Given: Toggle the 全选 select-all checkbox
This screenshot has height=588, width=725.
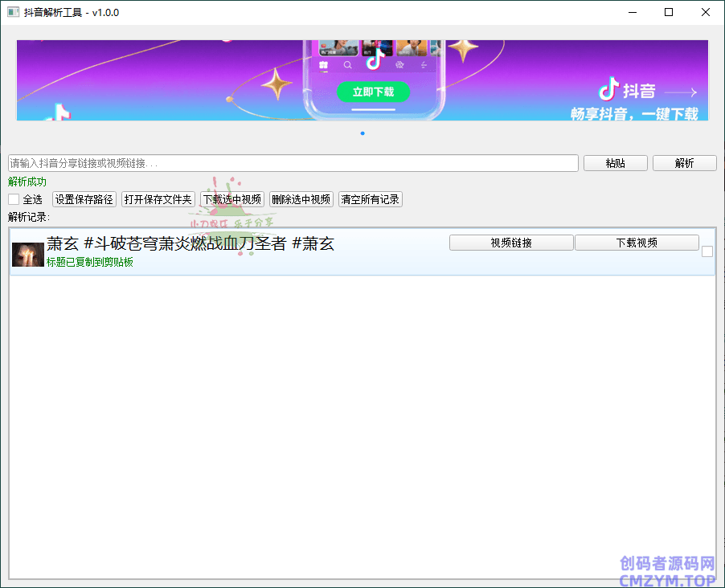Looking at the screenshot, I should click(x=14, y=199).
